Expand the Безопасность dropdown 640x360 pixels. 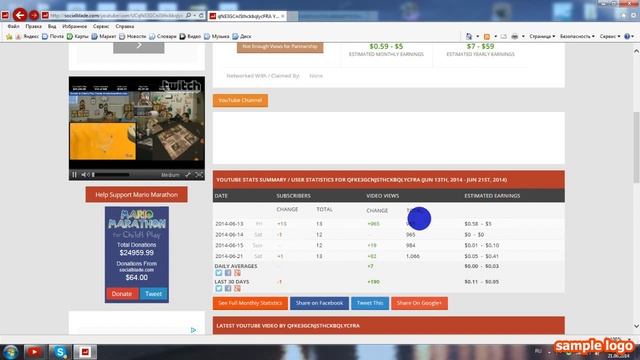click(x=577, y=36)
